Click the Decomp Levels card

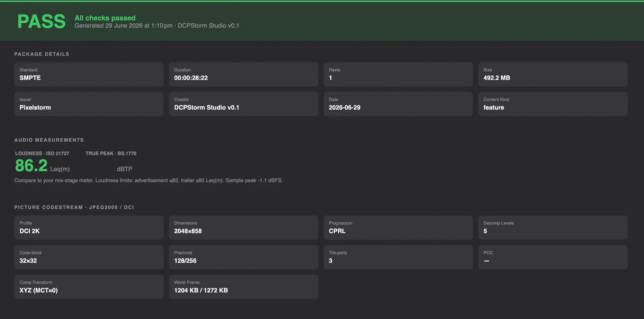(x=553, y=227)
